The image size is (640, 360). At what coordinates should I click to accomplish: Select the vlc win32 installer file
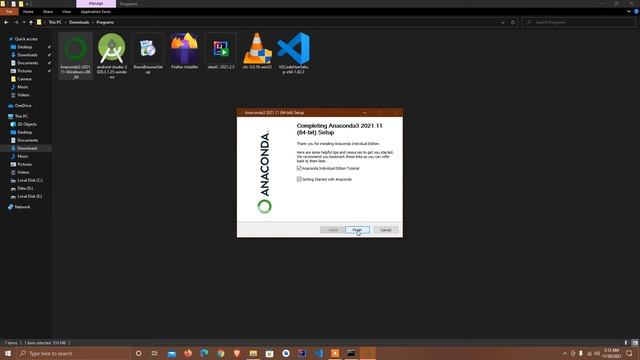pyautogui.click(x=257, y=51)
